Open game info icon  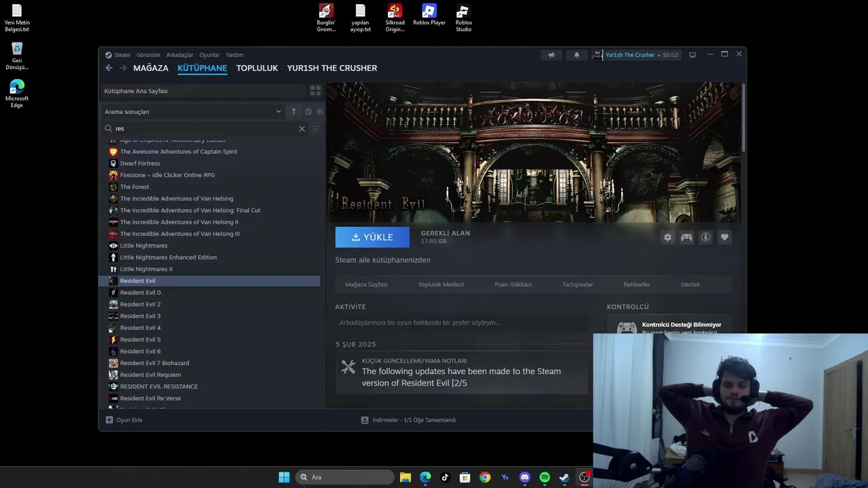tap(706, 237)
